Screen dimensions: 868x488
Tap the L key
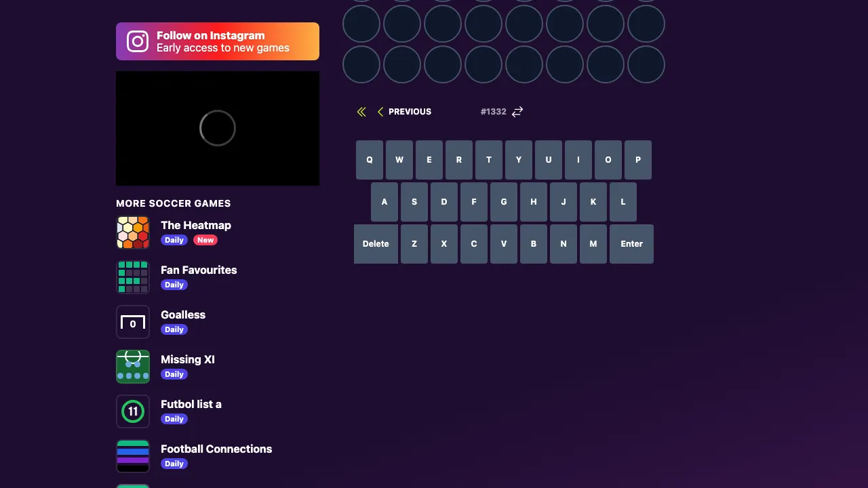(x=623, y=202)
